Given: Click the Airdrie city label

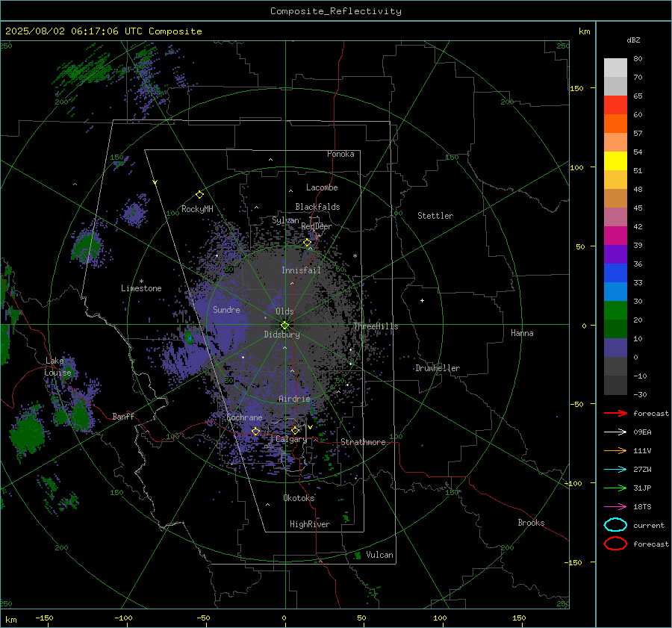Looking at the screenshot, I should coord(294,399).
